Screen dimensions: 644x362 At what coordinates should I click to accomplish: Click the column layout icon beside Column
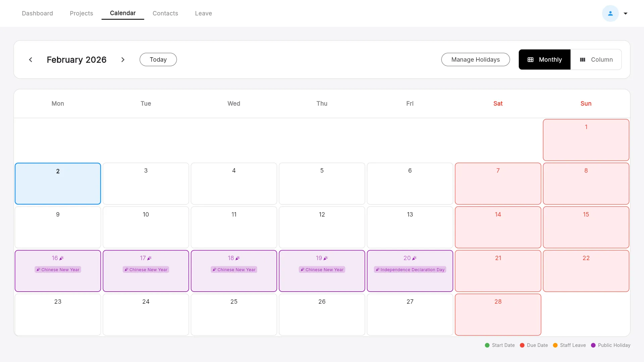(x=583, y=59)
